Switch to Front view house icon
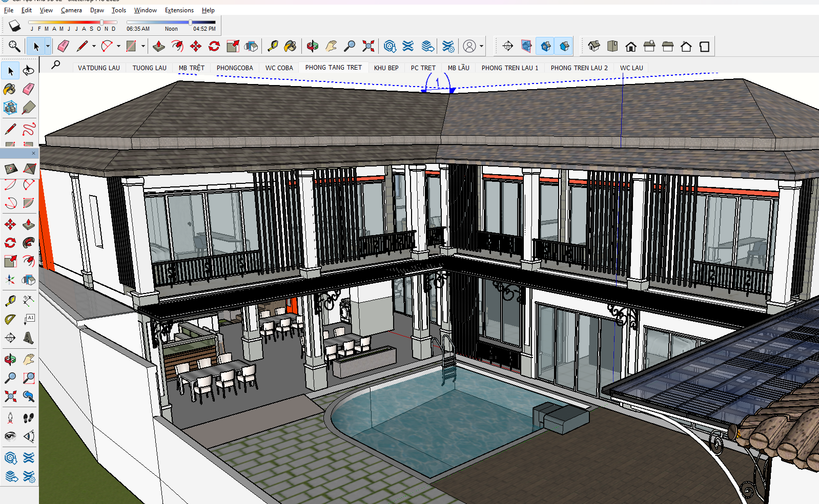The image size is (819, 504). coord(631,46)
